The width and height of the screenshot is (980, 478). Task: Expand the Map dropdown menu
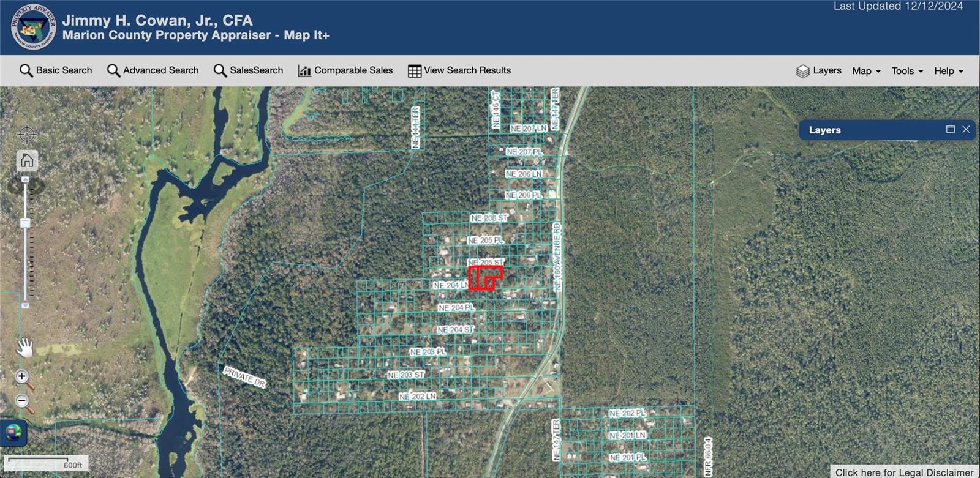click(866, 71)
